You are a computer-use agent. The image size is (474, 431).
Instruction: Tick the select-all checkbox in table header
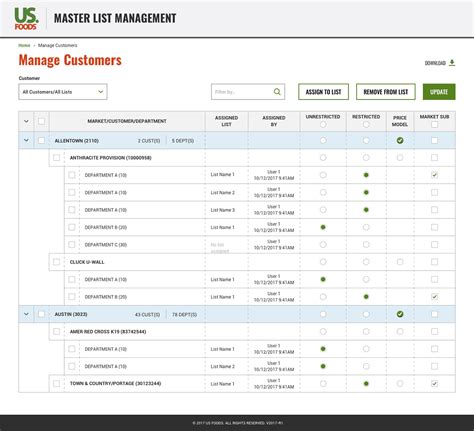(x=41, y=121)
